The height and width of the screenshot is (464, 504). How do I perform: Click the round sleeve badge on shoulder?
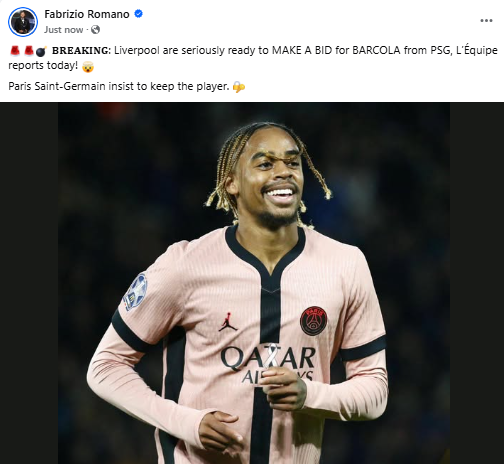135,292
